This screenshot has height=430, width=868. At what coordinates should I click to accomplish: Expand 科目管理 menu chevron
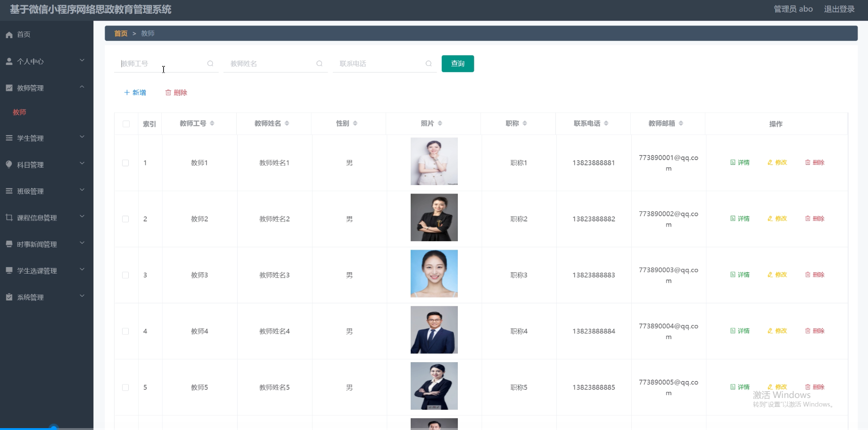click(x=82, y=163)
